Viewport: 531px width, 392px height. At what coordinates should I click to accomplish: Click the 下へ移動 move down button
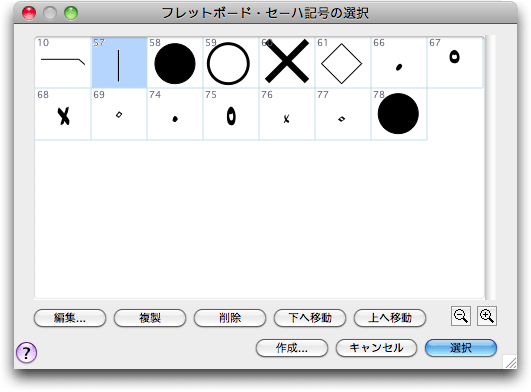click(x=310, y=318)
